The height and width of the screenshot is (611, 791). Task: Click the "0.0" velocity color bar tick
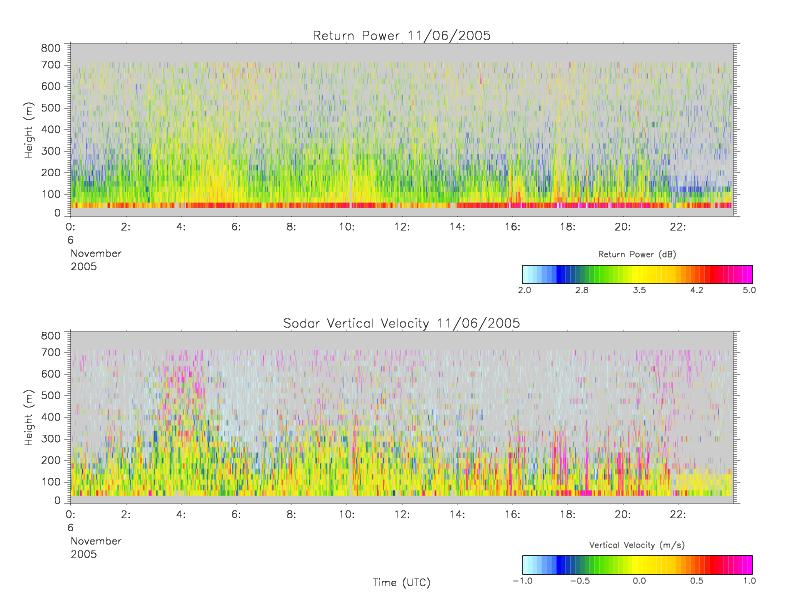639,581
